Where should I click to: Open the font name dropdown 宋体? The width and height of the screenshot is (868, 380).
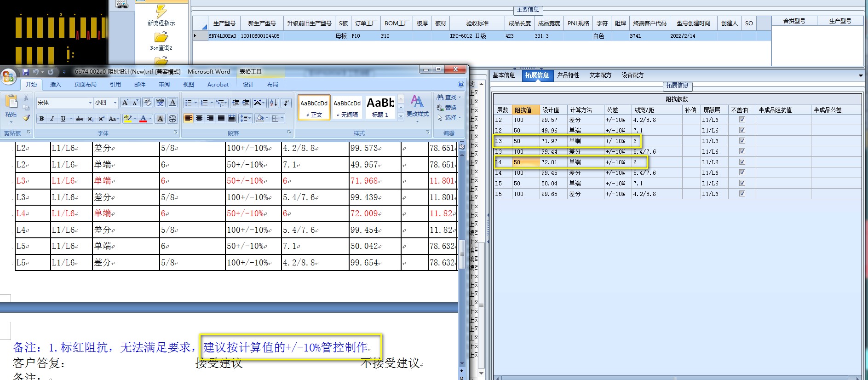click(x=90, y=103)
